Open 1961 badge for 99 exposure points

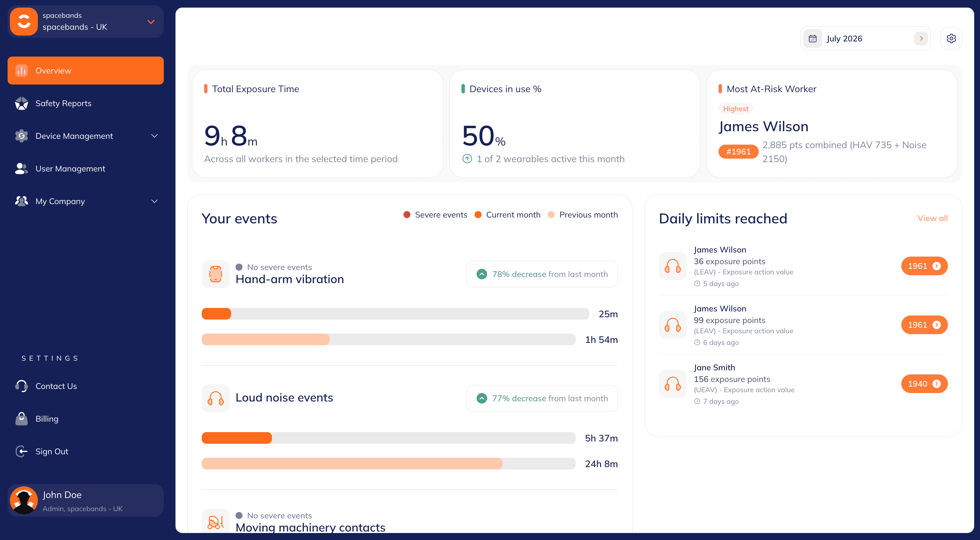click(924, 325)
